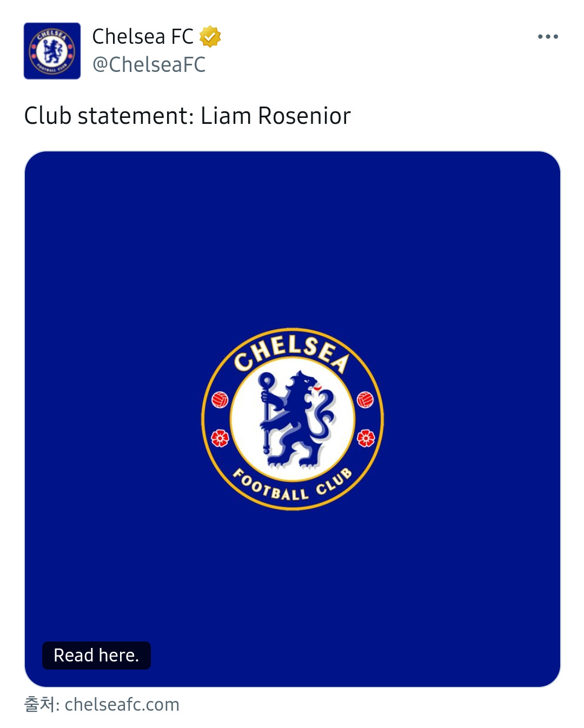This screenshot has width=584, height=728.
Task: Click the Chelsea FC display name
Action: tap(143, 37)
